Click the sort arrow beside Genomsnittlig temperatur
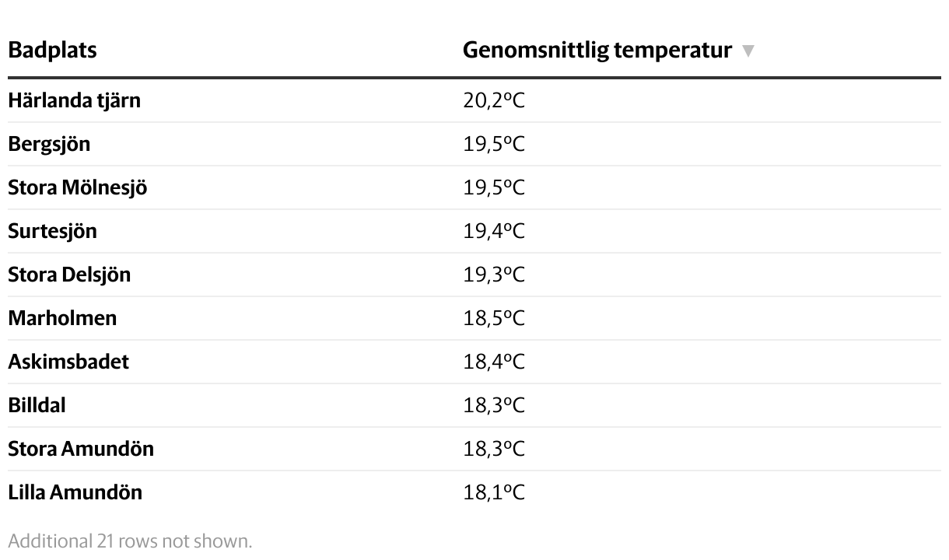Screen dimensions: 949x560 click(x=748, y=51)
